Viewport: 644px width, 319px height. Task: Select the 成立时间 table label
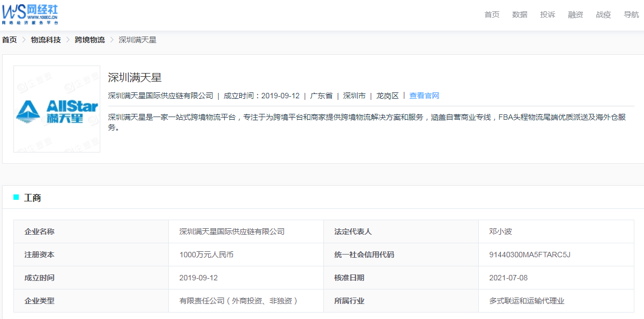pyautogui.click(x=39, y=278)
